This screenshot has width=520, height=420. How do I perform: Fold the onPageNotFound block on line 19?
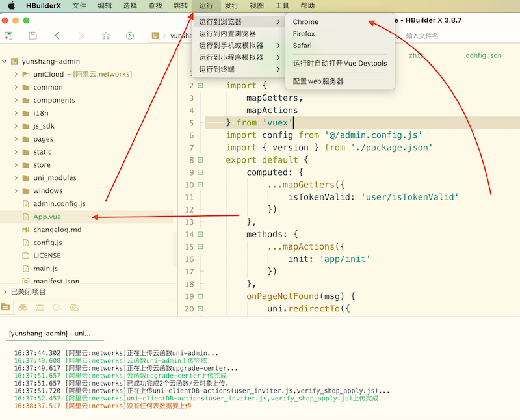200,296
